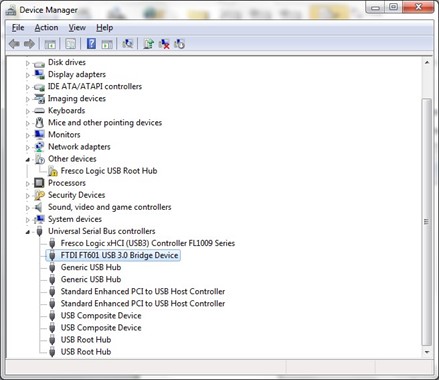Open the Help menu

(x=105, y=28)
